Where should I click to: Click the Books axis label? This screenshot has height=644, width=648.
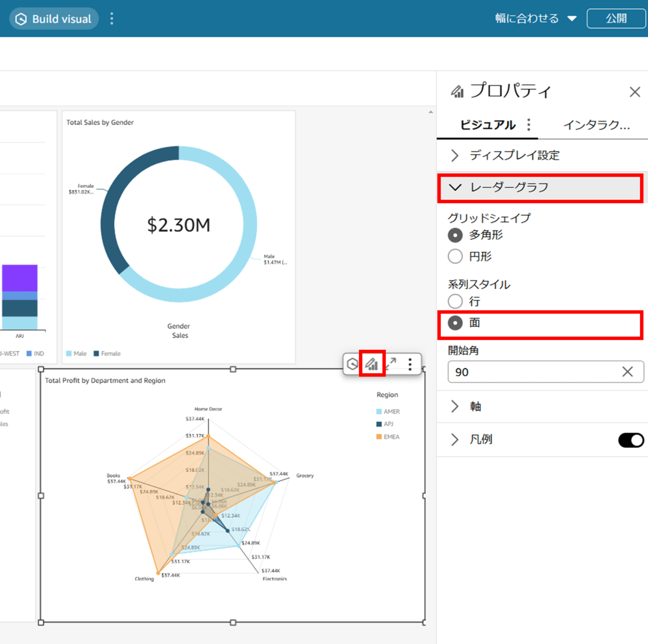(113, 475)
